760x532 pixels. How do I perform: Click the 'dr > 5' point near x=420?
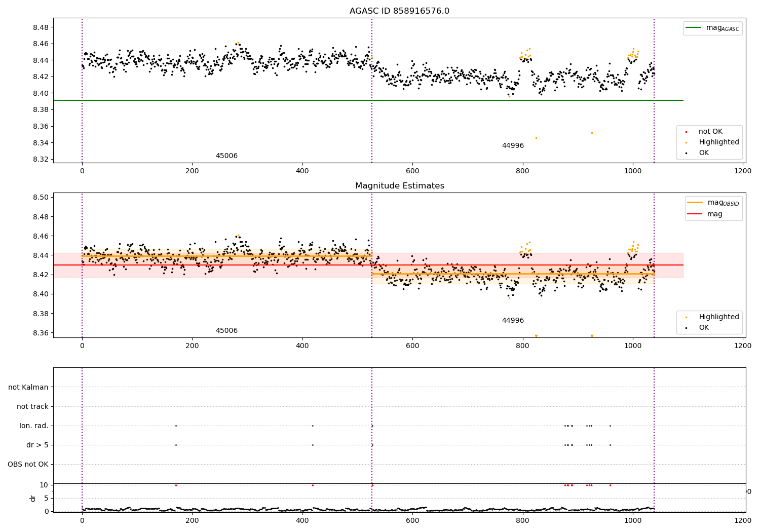click(x=313, y=445)
